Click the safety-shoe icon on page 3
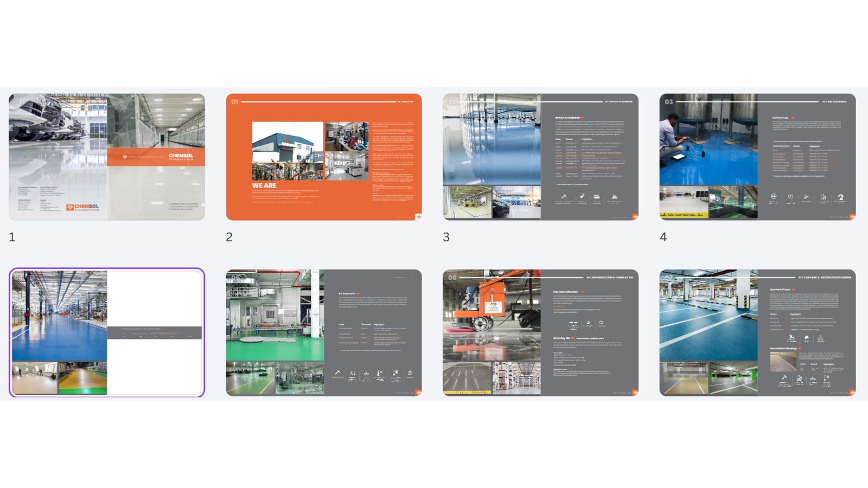 [x=597, y=196]
